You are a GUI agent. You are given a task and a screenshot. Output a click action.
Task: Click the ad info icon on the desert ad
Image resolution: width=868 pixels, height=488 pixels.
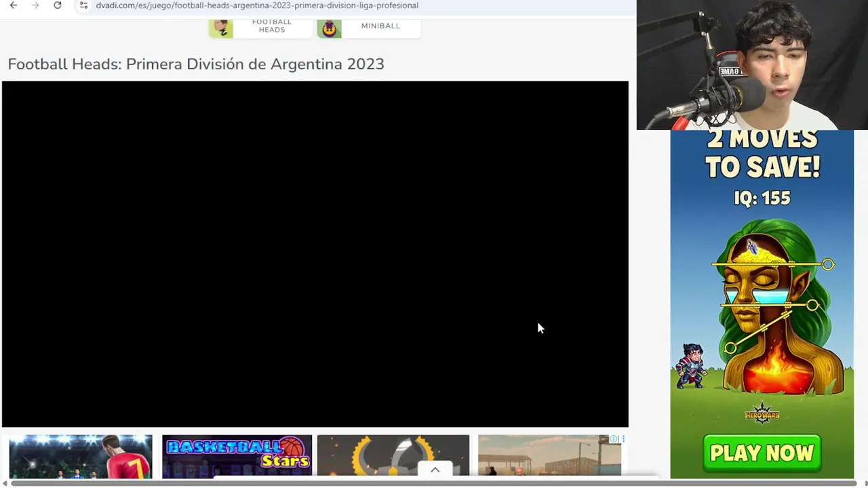click(x=614, y=439)
